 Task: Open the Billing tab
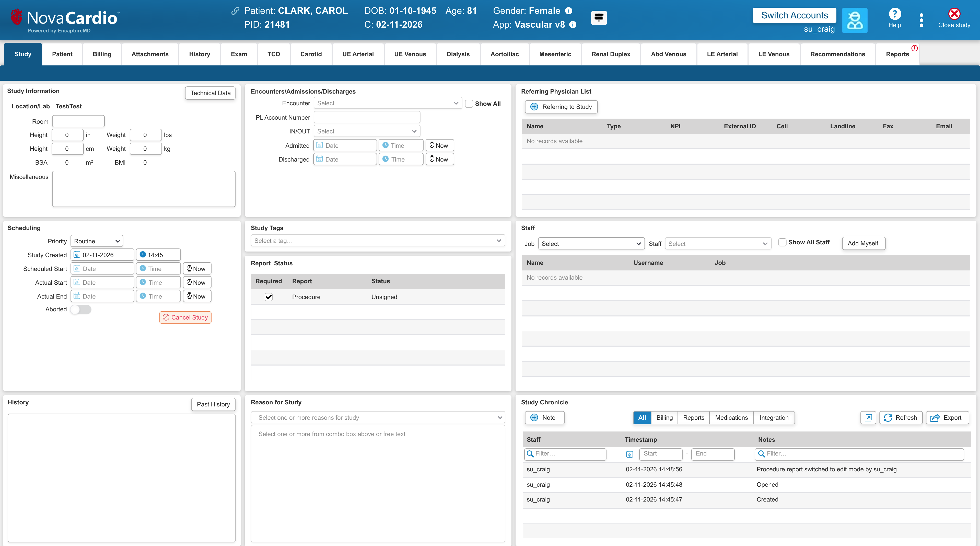(102, 54)
